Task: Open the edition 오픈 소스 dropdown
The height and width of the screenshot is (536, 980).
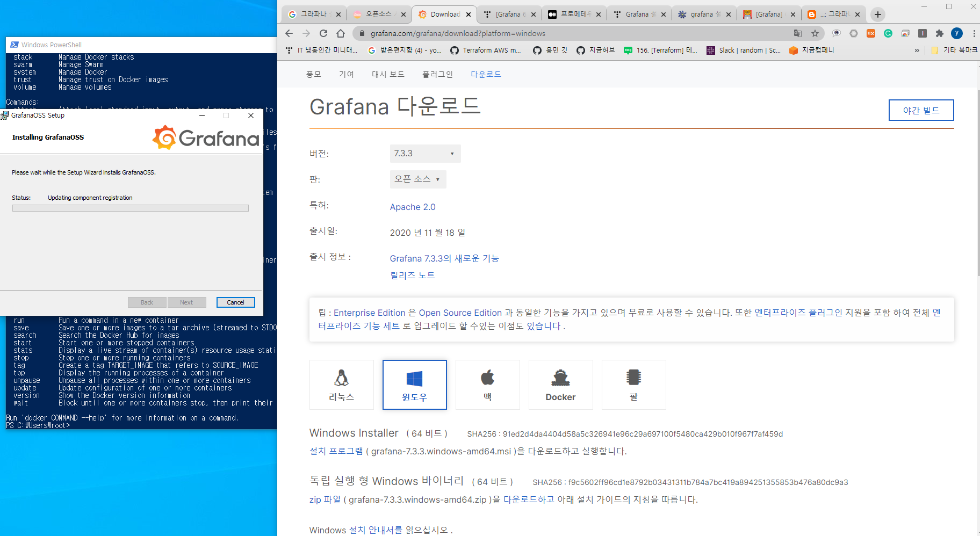Action: [x=418, y=179]
